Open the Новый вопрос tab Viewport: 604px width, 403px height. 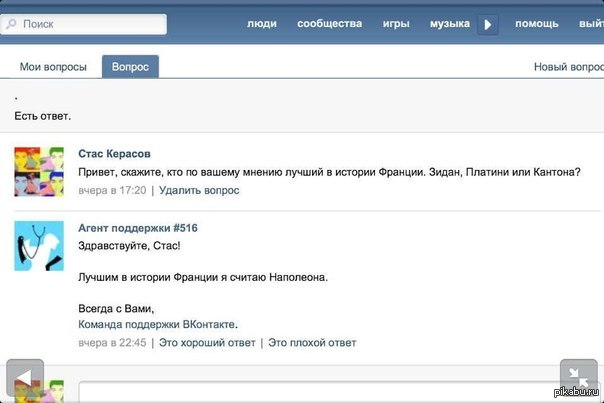pos(568,67)
